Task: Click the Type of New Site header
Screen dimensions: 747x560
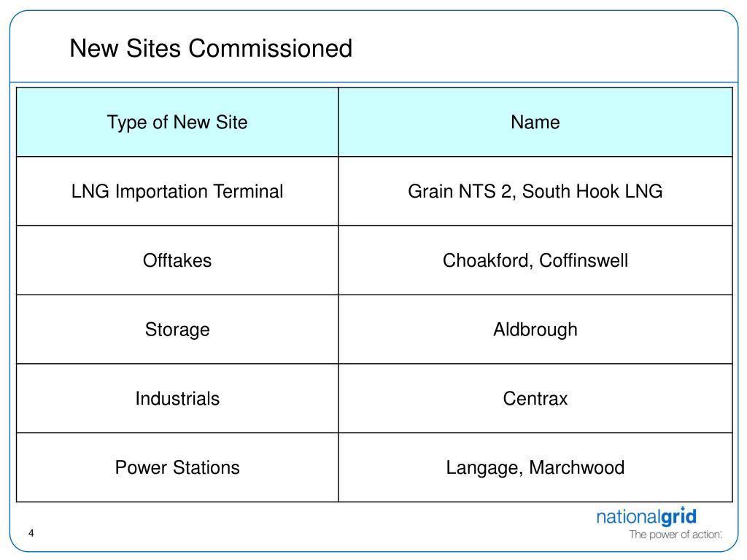Action: click(x=177, y=122)
